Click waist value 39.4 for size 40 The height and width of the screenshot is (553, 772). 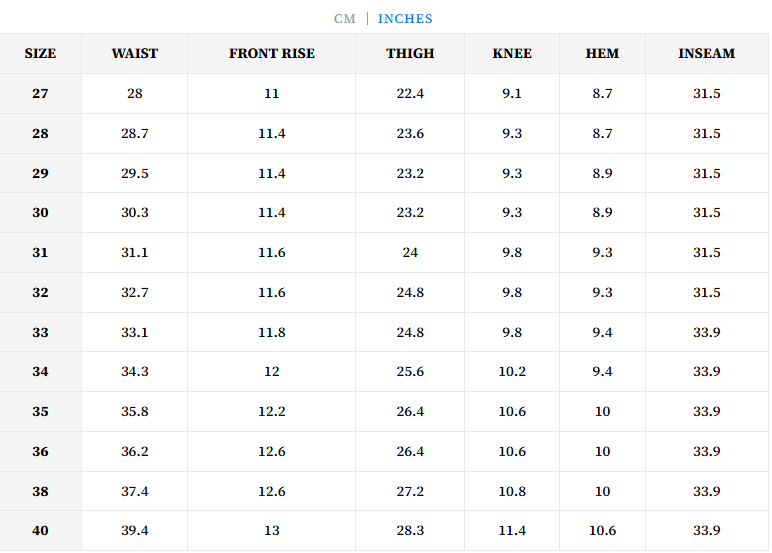(135, 531)
